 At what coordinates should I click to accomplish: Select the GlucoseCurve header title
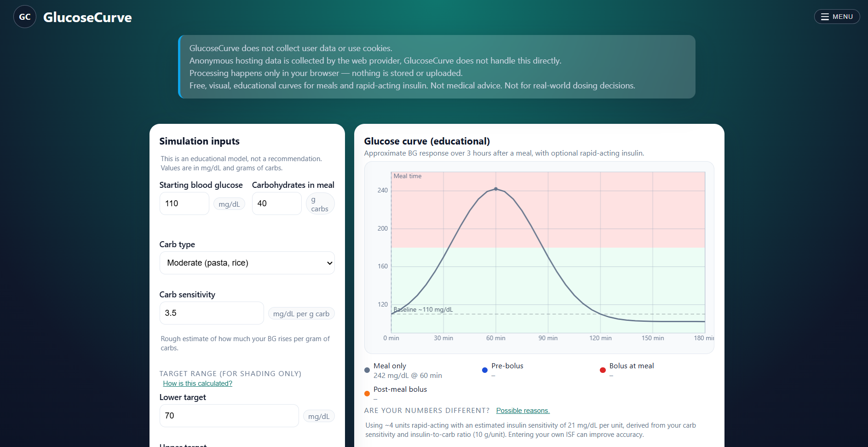click(x=87, y=17)
